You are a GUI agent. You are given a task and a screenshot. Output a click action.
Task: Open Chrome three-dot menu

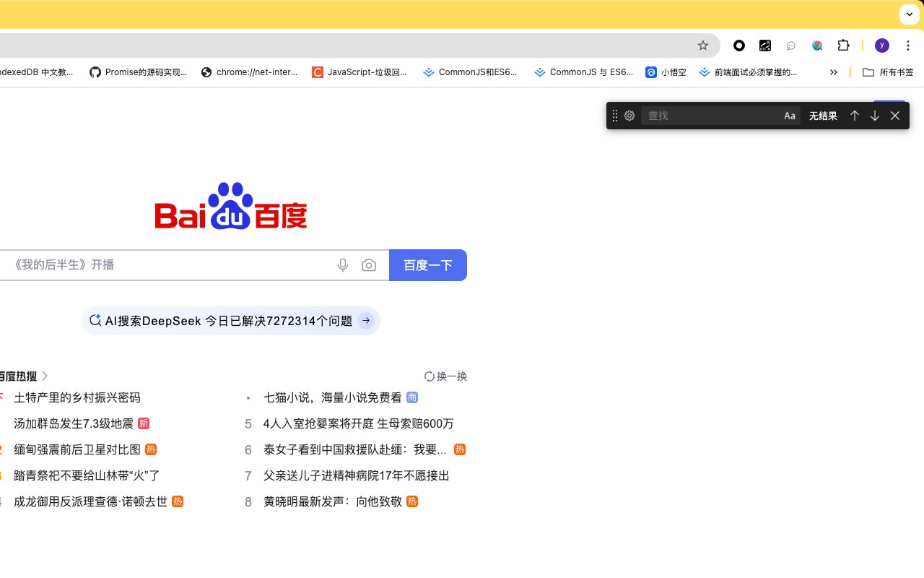908,46
